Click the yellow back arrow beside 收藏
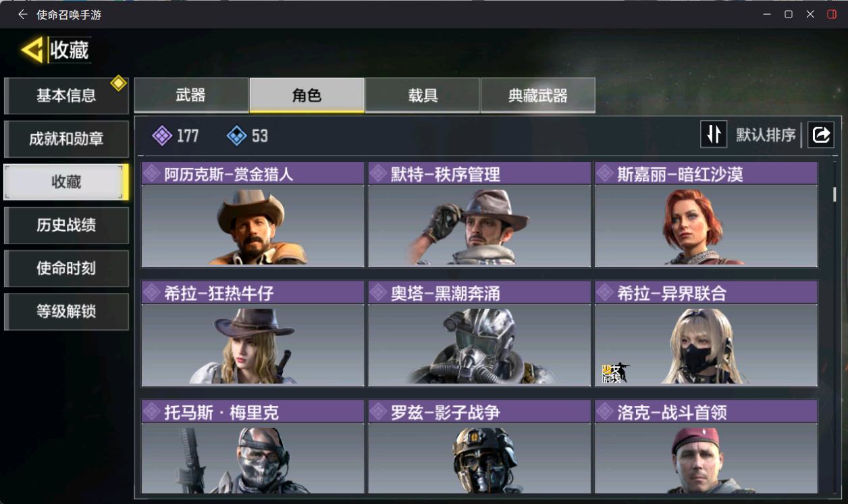 coord(32,50)
